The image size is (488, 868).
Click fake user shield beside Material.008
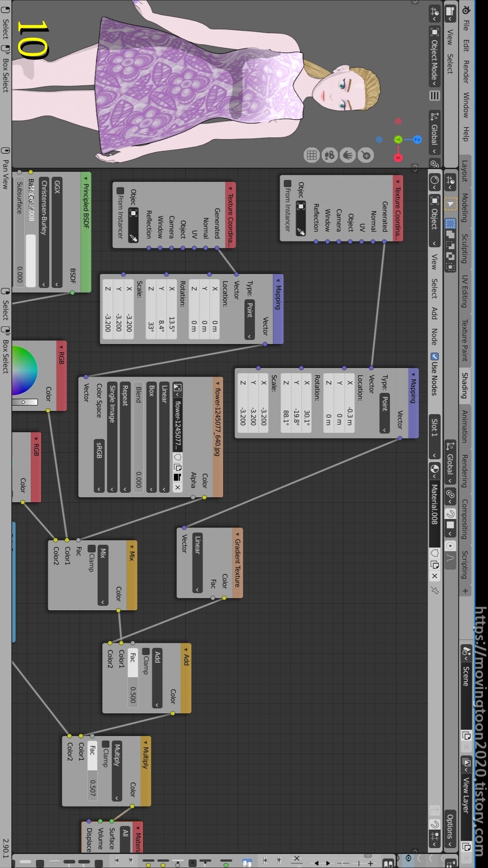click(x=435, y=552)
